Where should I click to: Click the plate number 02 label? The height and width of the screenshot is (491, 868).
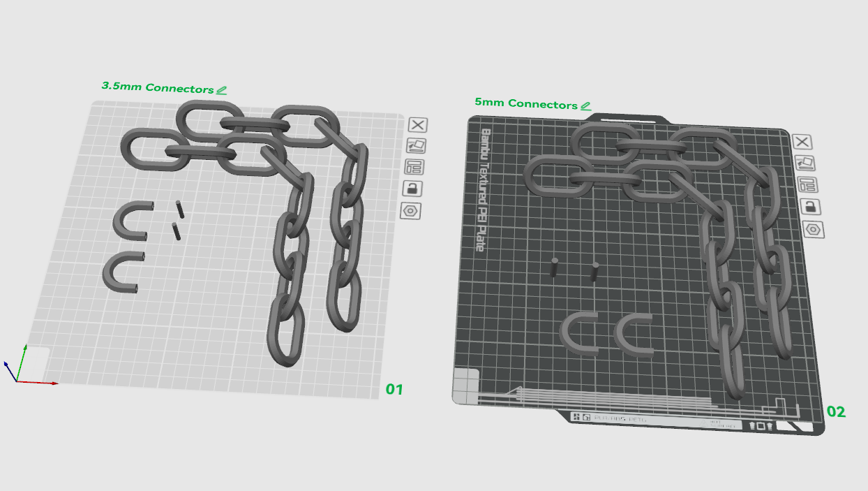pyautogui.click(x=836, y=412)
